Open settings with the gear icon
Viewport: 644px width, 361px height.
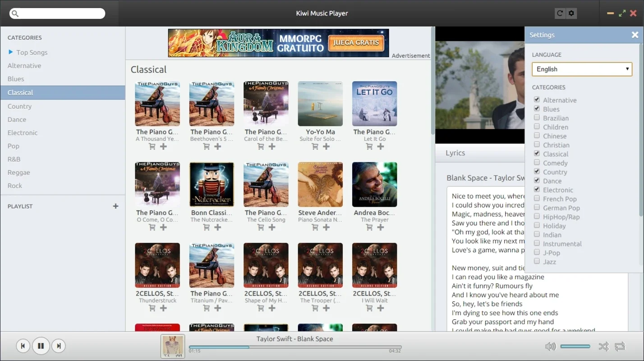click(x=571, y=13)
